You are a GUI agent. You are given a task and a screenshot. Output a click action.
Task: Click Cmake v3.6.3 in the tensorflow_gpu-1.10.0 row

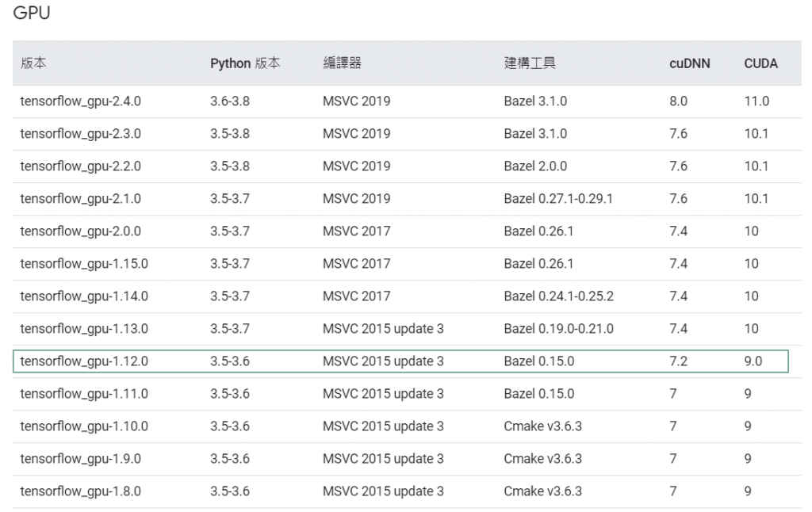click(542, 426)
